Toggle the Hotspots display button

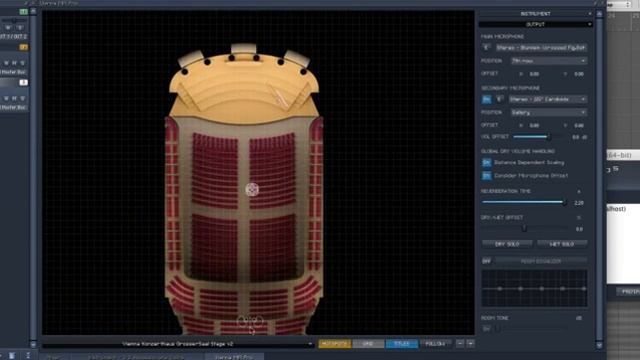coord(334,344)
